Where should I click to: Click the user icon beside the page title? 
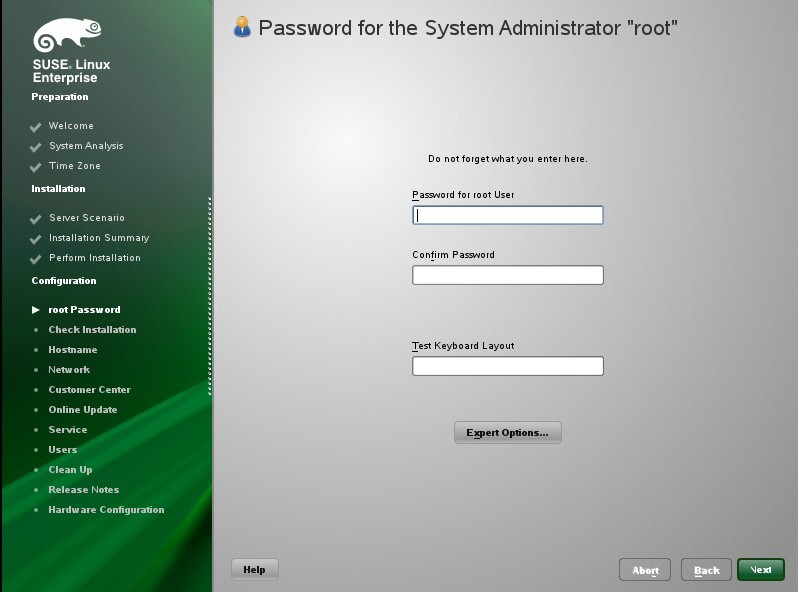click(x=242, y=27)
